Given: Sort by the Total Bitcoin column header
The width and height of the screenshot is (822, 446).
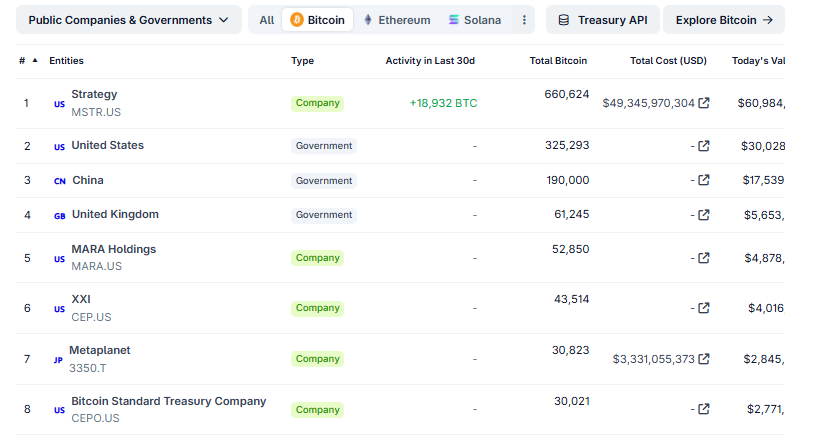Looking at the screenshot, I should tap(558, 61).
